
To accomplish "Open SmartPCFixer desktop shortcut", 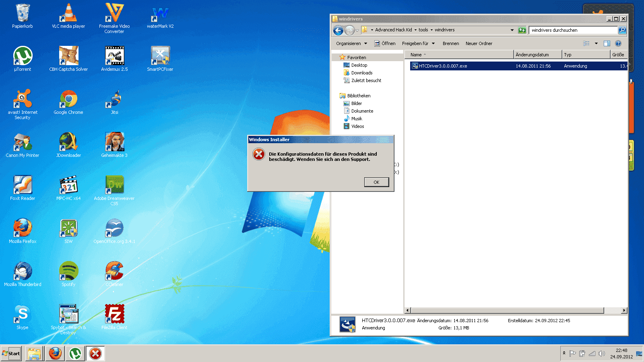I will 160,59.
